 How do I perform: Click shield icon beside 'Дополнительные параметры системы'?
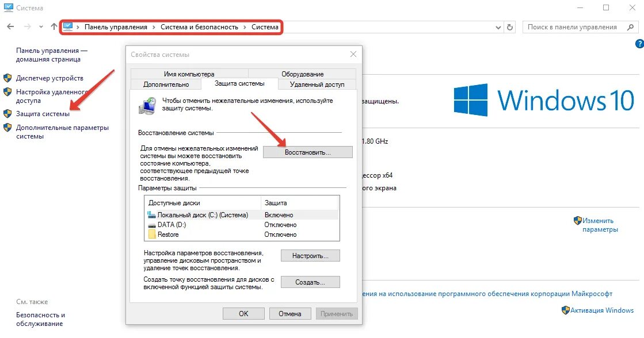[7, 128]
